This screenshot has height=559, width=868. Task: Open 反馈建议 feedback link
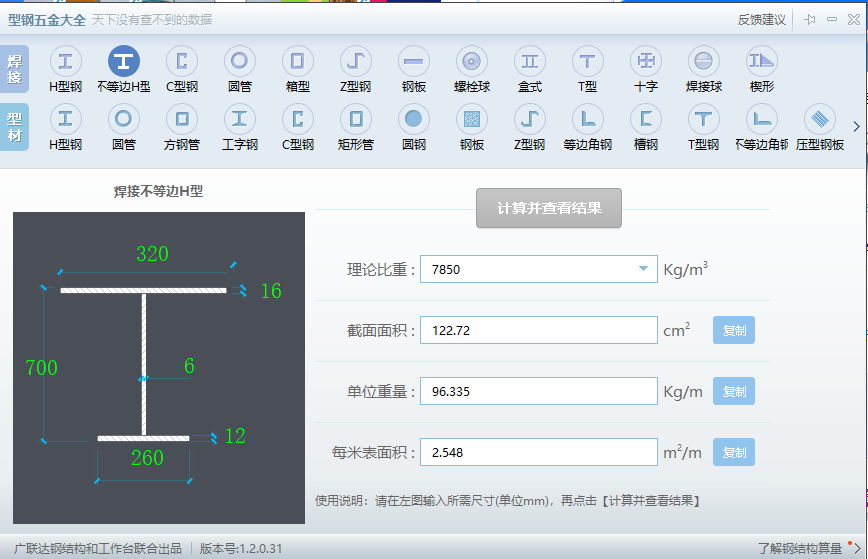pos(761,20)
